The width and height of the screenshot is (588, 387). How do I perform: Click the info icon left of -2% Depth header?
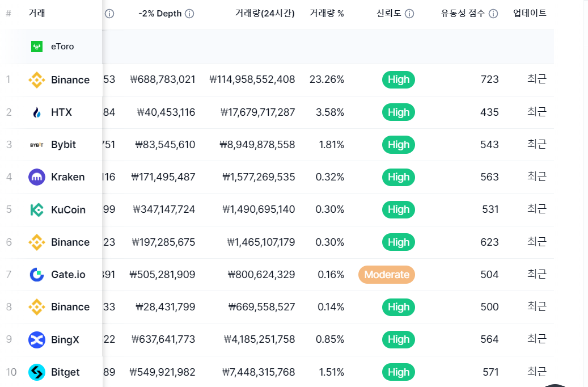click(109, 14)
